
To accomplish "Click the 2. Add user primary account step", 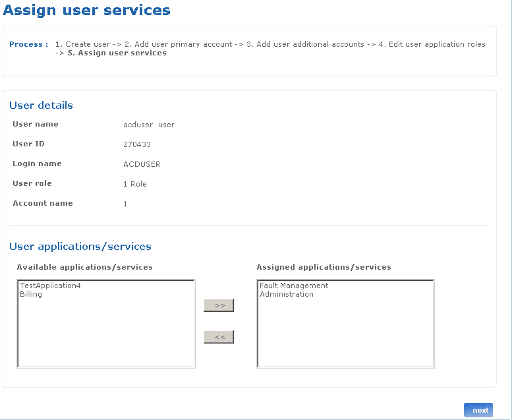I will point(179,44).
